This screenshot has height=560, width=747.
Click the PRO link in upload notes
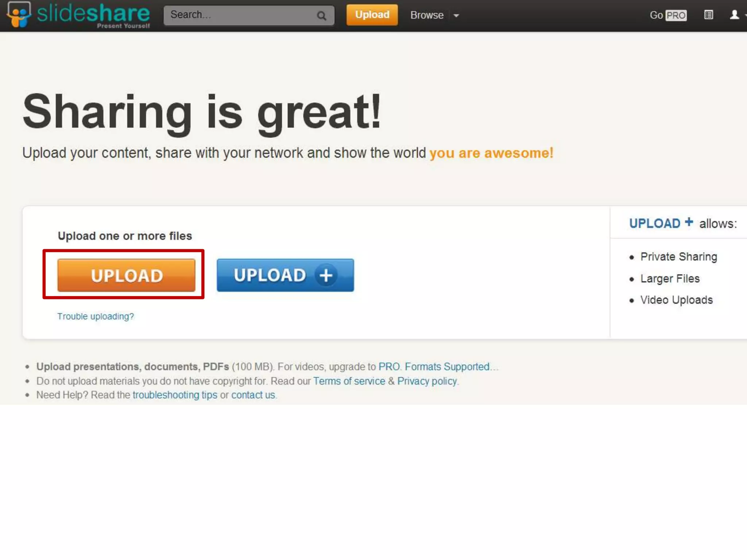389,366
